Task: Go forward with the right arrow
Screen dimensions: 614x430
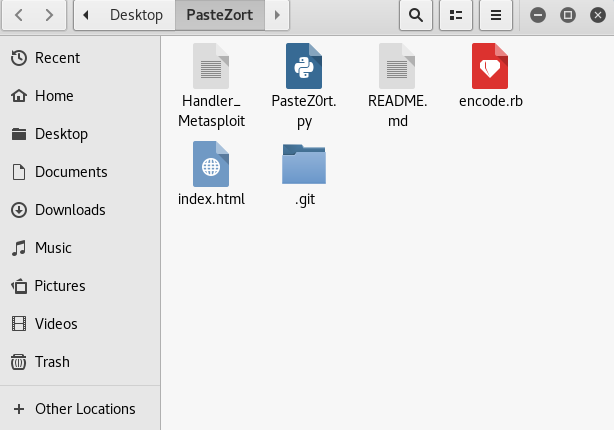Action: pos(51,15)
